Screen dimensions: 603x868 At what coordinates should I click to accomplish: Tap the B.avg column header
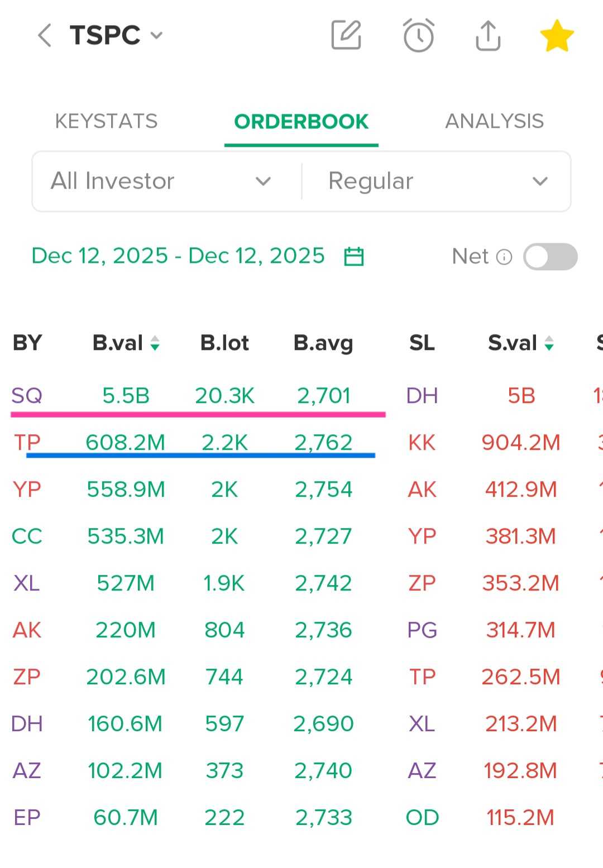pyautogui.click(x=323, y=343)
